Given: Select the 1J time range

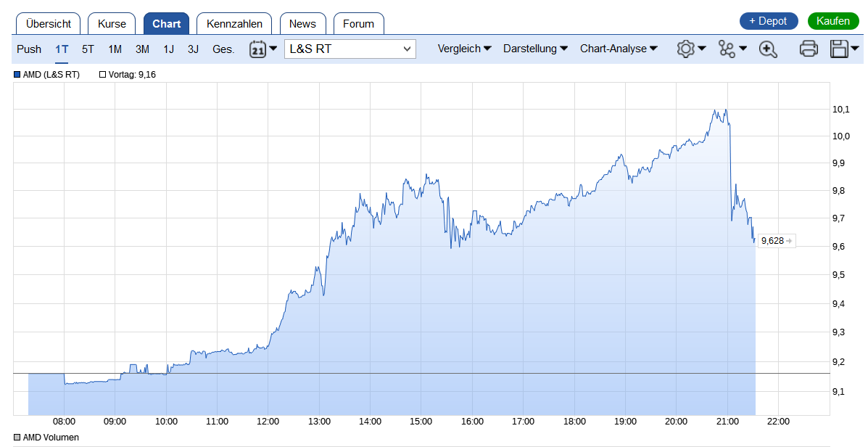Looking at the screenshot, I should point(168,49).
